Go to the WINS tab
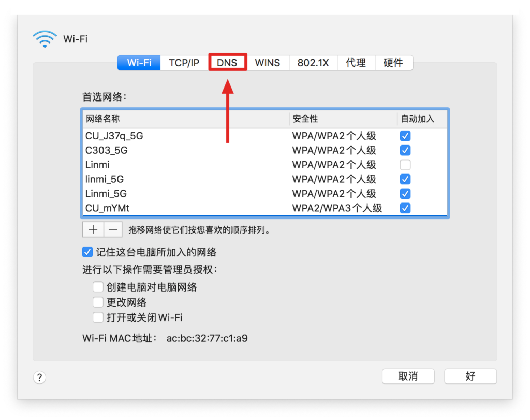Viewport: 530px width, 420px height. (x=268, y=63)
